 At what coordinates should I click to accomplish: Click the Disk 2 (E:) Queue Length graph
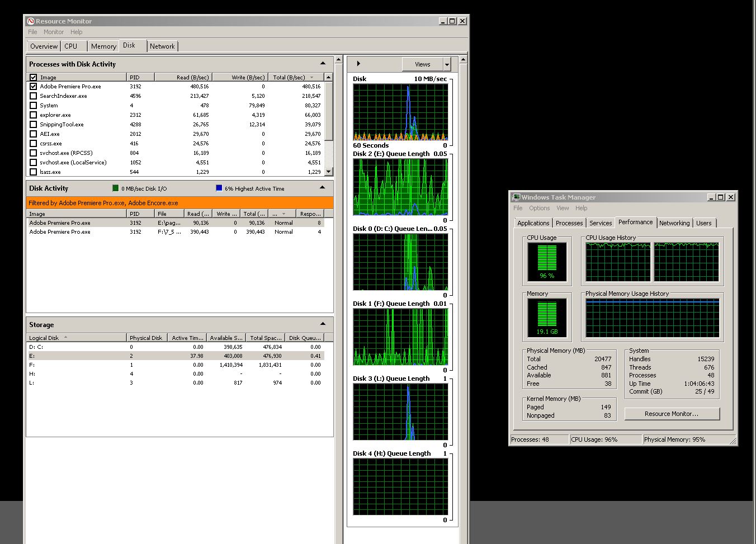pos(400,187)
